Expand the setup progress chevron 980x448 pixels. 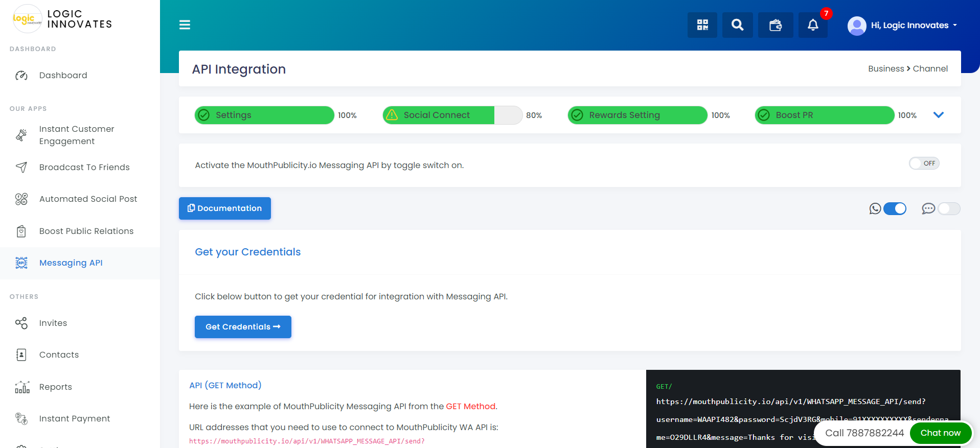click(x=939, y=115)
